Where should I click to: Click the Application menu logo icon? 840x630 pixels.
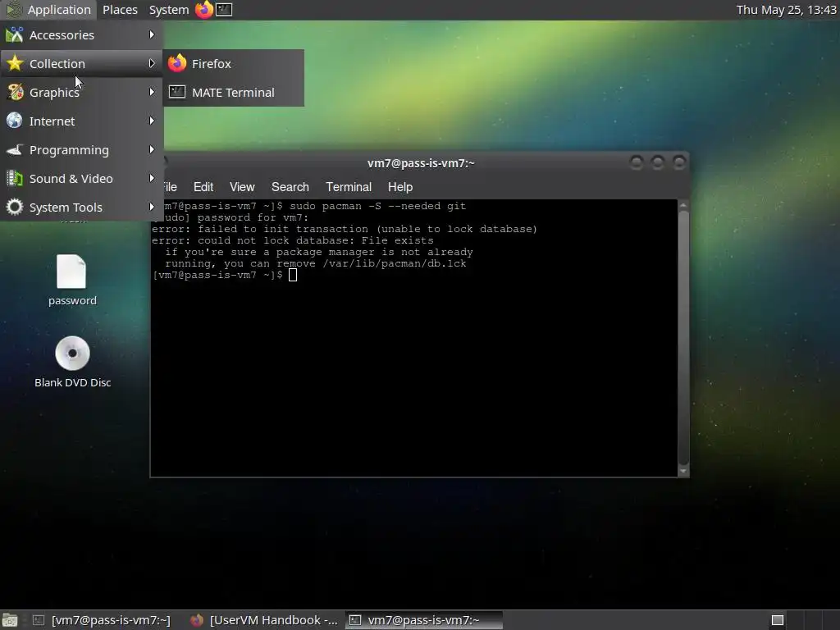[x=13, y=9]
